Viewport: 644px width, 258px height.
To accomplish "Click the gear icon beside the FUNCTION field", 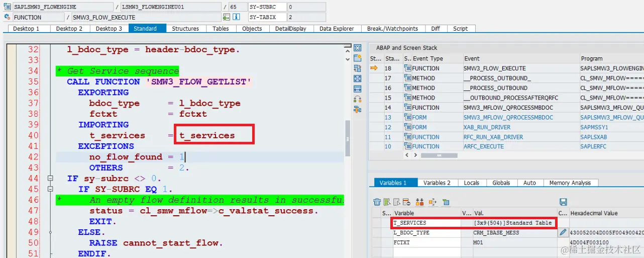I will coord(8,17).
